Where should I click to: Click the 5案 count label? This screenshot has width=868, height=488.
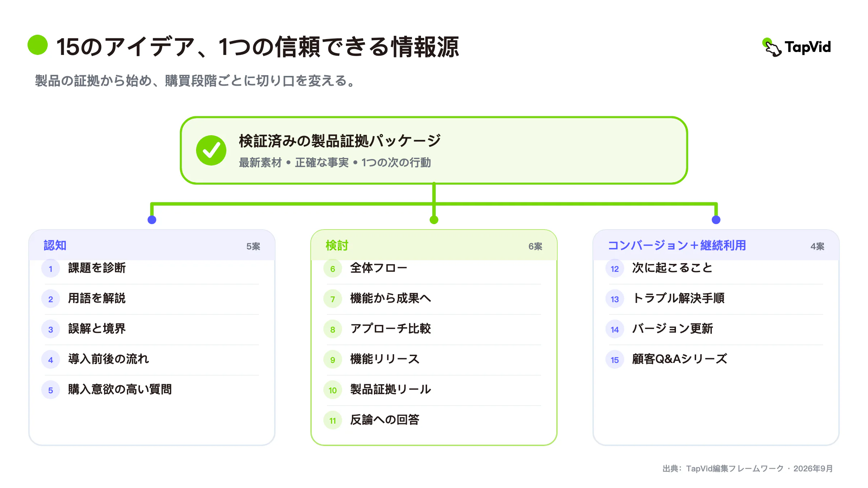pyautogui.click(x=253, y=247)
